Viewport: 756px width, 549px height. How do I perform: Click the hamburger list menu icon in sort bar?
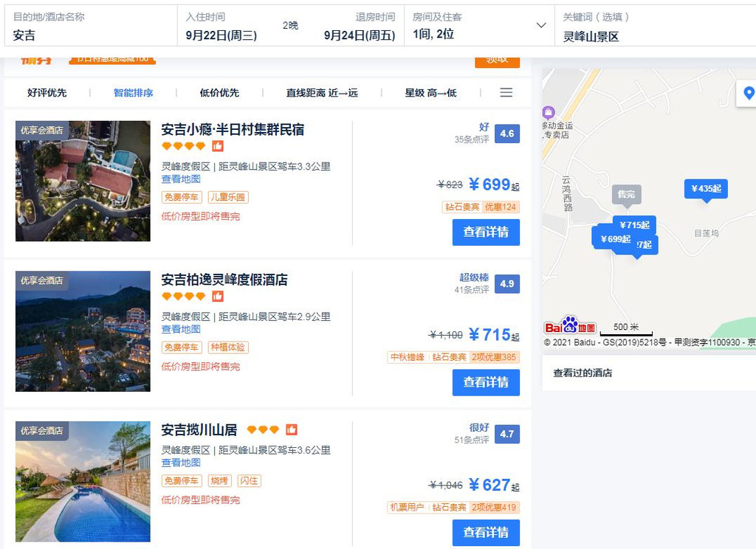pyautogui.click(x=506, y=92)
